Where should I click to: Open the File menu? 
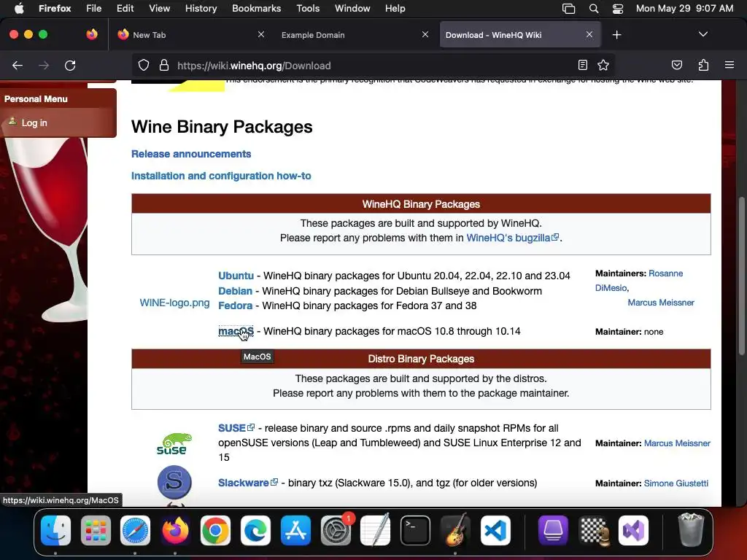click(x=94, y=8)
